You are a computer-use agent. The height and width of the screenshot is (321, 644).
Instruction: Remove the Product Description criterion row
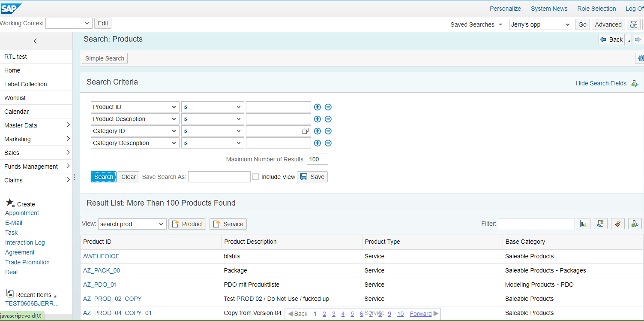[328, 119]
